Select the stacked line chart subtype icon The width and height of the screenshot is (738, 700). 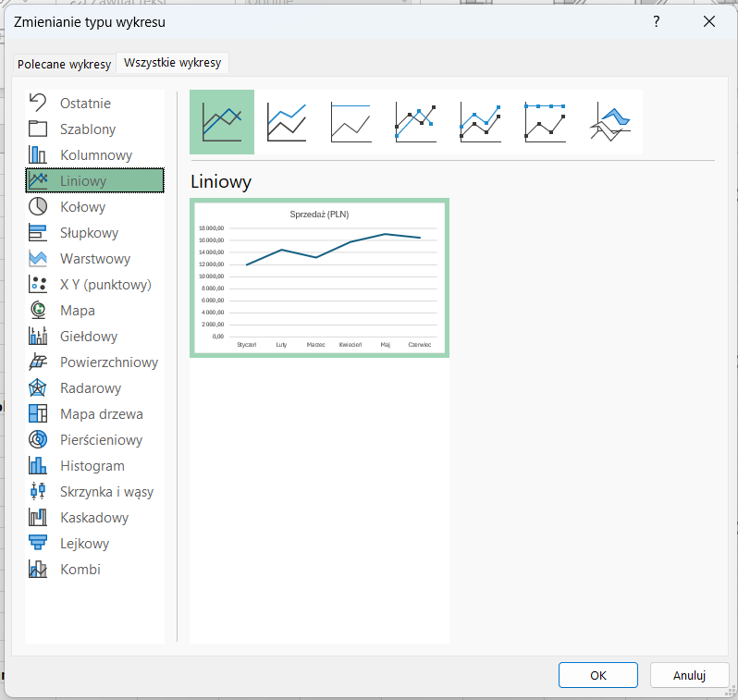click(x=287, y=122)
